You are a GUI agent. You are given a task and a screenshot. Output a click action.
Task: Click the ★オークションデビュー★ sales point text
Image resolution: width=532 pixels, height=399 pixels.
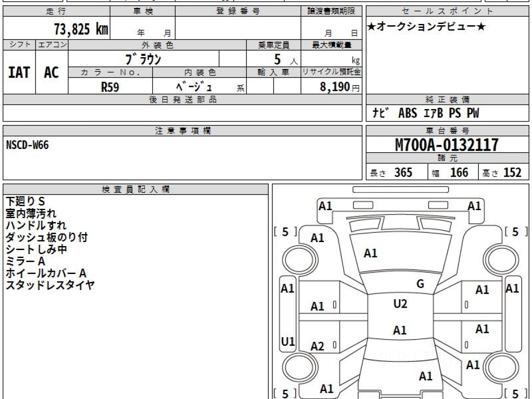[426, 27]
